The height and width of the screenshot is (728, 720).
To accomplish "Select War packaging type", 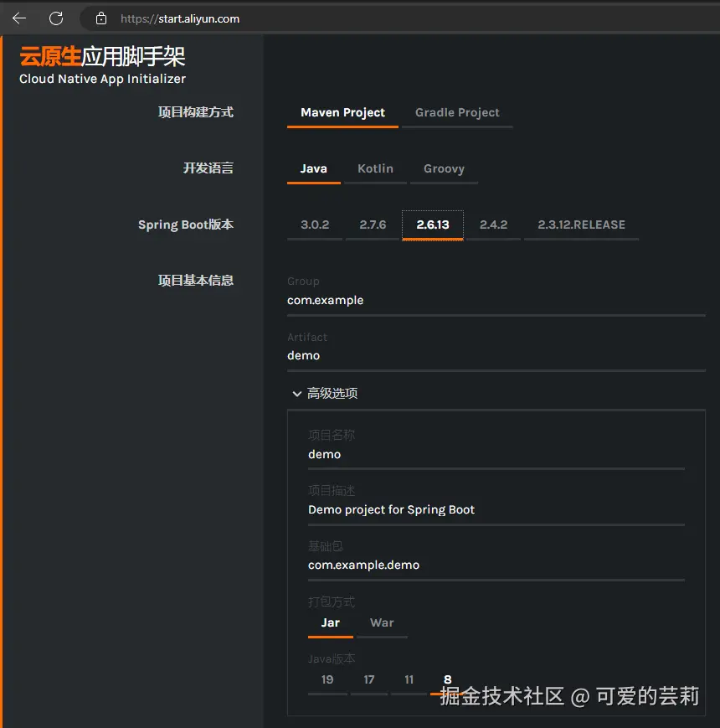I will pyautogui.click(x=382, y=623).
